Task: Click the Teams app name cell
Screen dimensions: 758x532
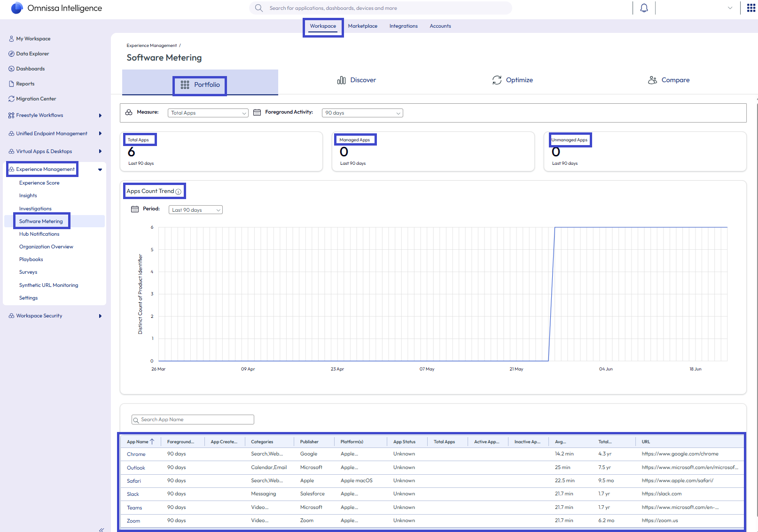Action: coord(134,508)
